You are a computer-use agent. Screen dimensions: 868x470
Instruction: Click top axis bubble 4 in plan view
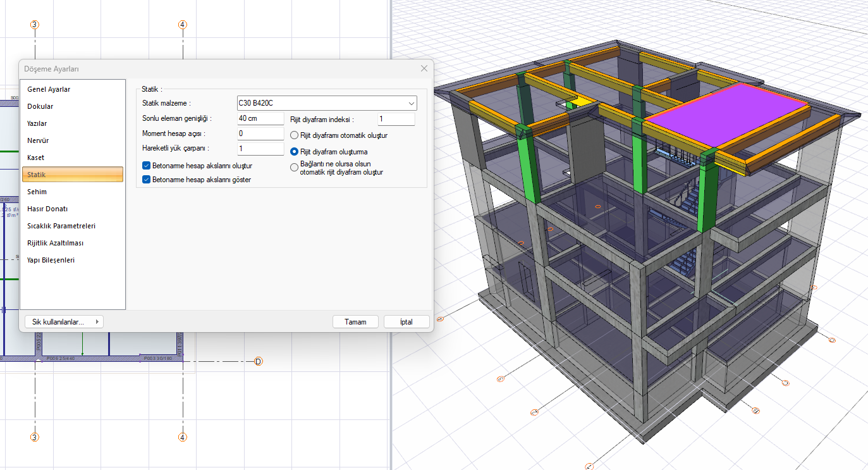pos(182,25)
